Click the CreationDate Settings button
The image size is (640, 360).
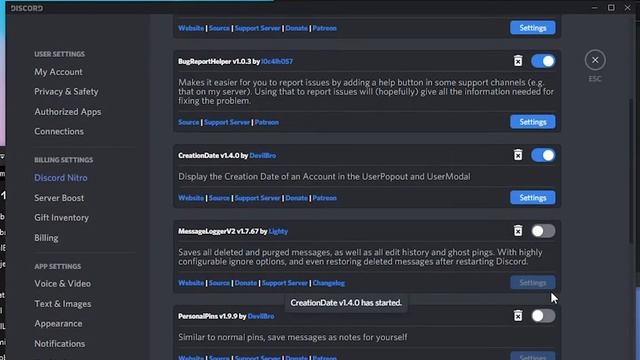pos(533,198)
